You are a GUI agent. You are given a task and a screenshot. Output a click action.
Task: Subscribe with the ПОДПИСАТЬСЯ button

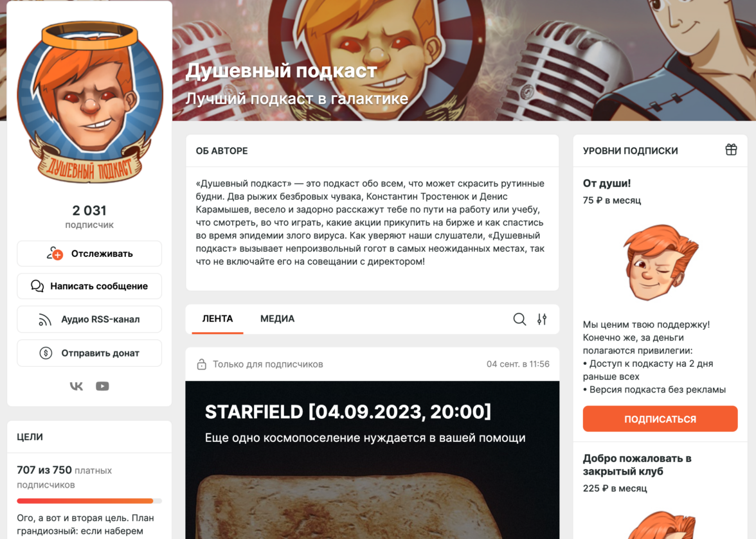660,419
